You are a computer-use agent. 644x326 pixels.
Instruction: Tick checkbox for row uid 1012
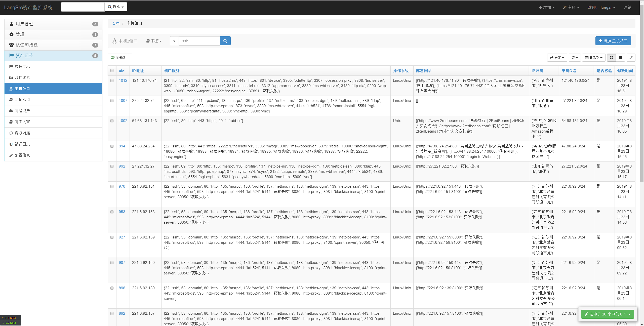tap(112, 80)
